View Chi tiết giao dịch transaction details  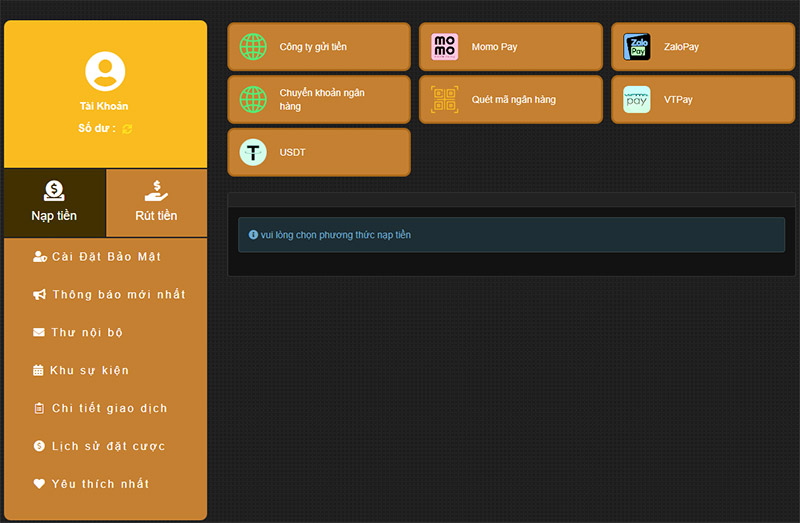point(109,408)
